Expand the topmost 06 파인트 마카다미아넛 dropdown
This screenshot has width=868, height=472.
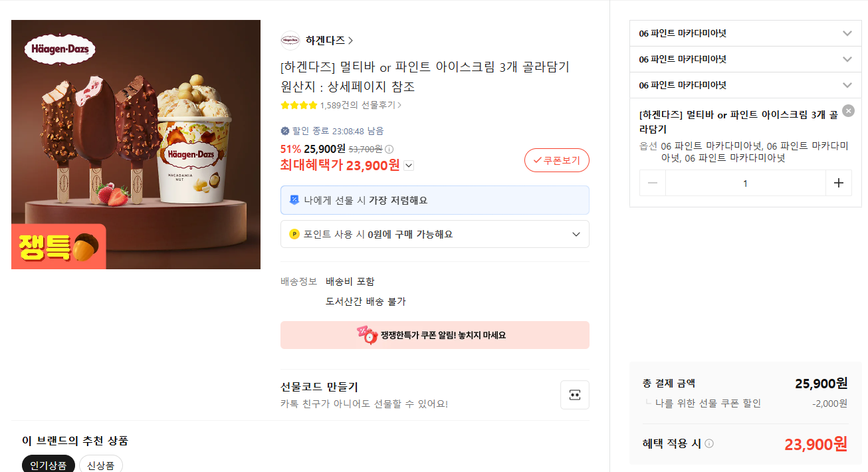point(847,33)
